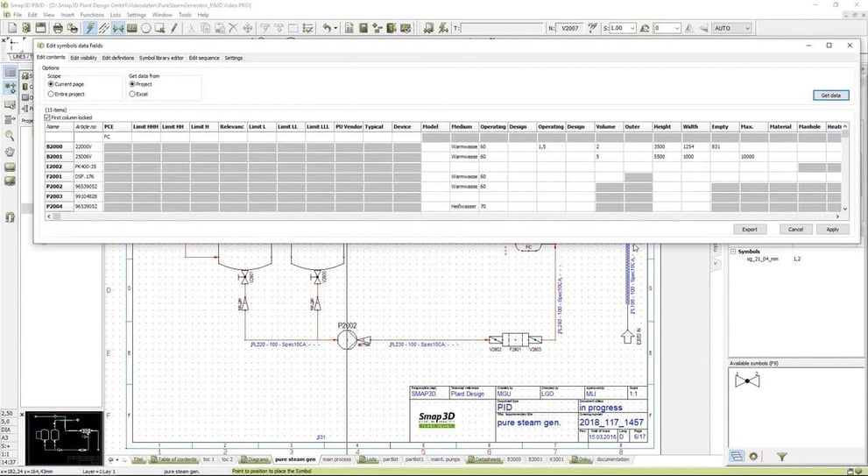Click the table scroll down arrow
Image resolution: width=868 pixels, height=476 pixels.
844,209
